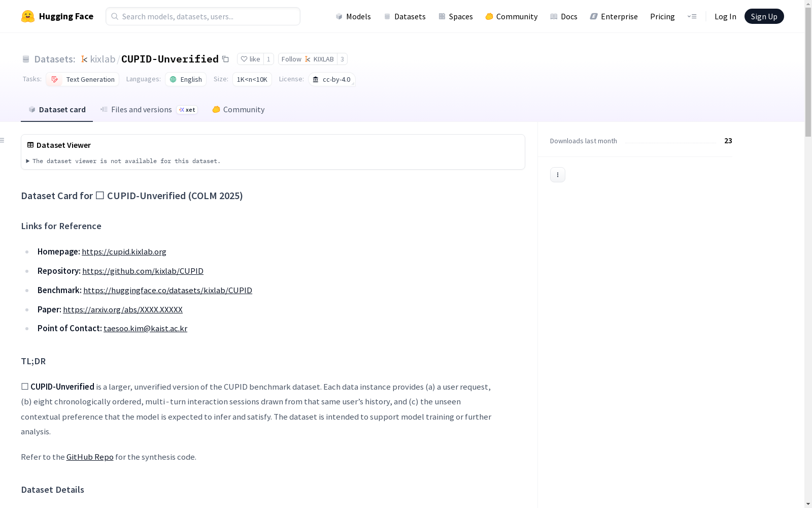Click the Datasets breadcrumb label
Viewport: 812px width, 508px height.
tap(55, 59)
